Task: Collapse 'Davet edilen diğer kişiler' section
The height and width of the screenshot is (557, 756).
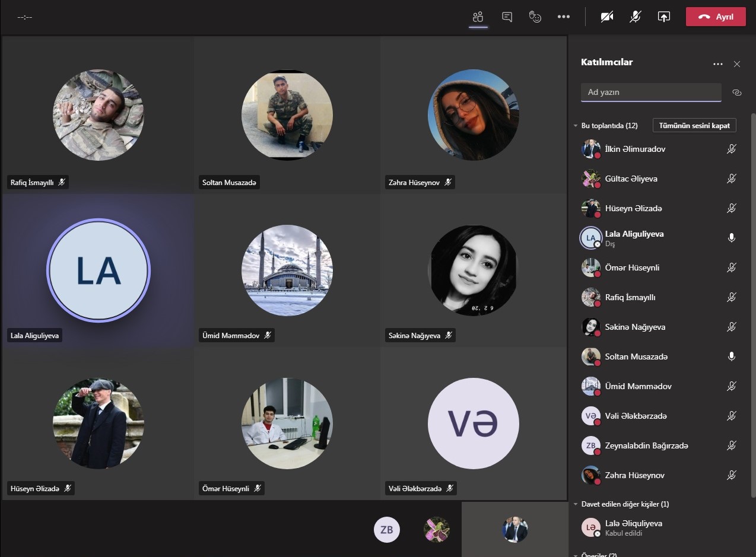Action: pyautogui.click(x=575, y=504)
